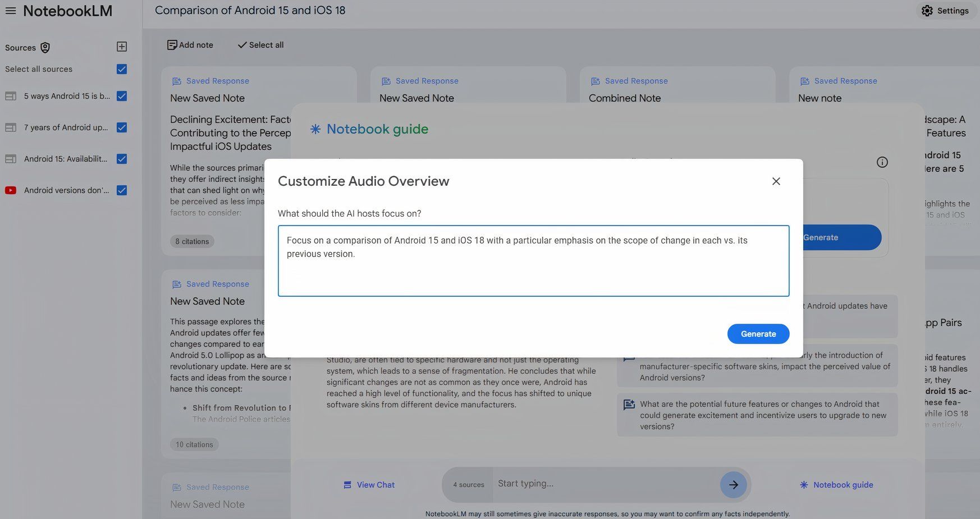Click the AI hosts focus text box
The image size is (980, 519).
click(x=534, y=261)
